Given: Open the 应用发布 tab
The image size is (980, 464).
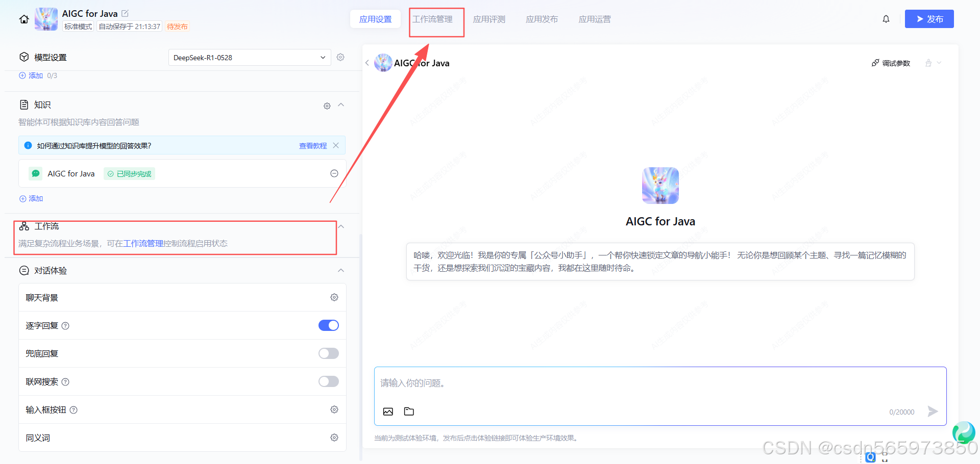Looking at the screenshot, I should [x=542, y=19].
